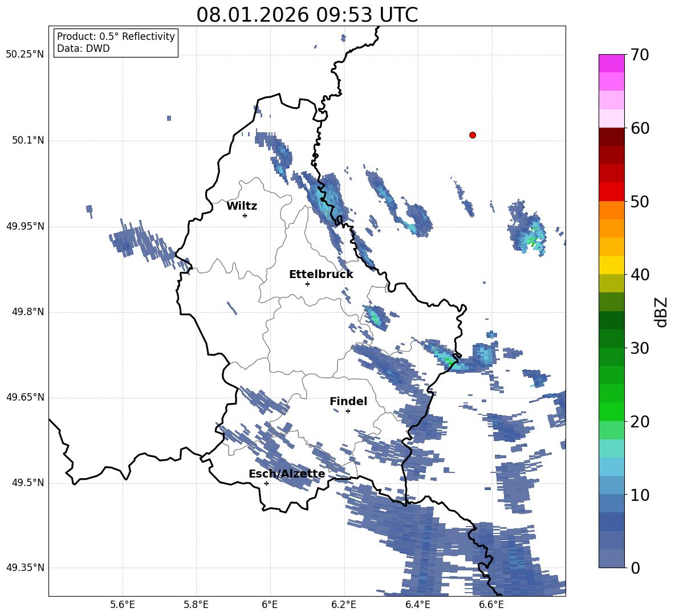Pick the orange colorbar swatch below 50
Viewport: 675px width, 616px height.
coord(611,210)
